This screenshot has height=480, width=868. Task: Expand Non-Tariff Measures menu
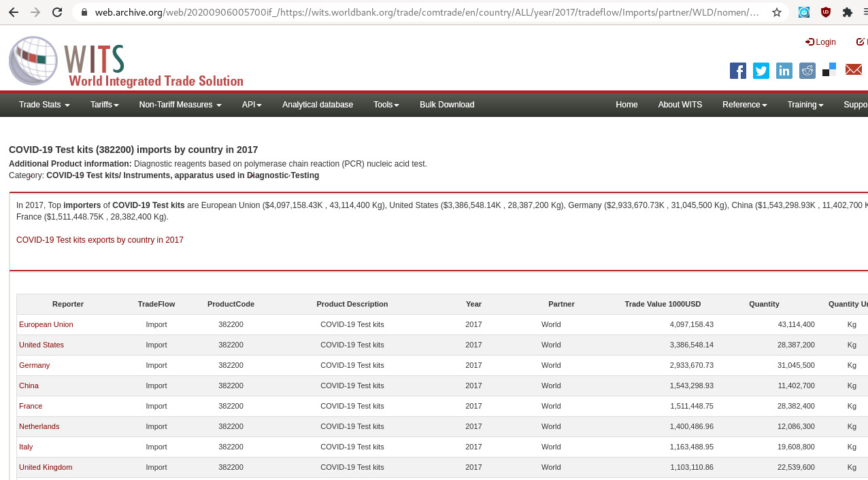(x=180, y=105)
